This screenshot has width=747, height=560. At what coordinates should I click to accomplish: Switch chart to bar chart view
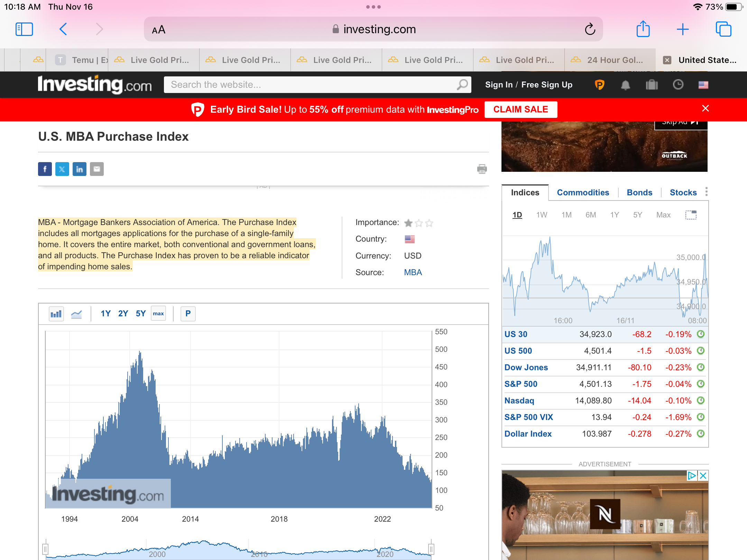(x=56, y=314)
